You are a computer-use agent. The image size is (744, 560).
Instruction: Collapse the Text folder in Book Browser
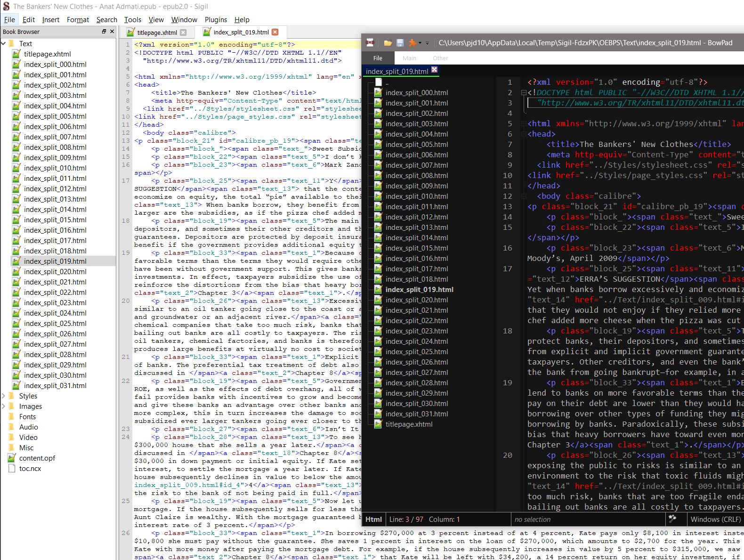(x=4, y=43)
